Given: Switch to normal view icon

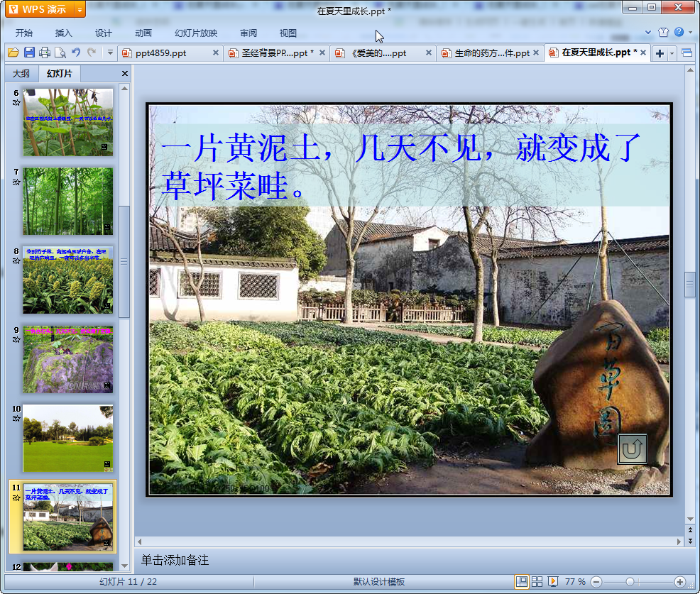Looking at the screenshot, I should pyautogui.click(x=521, y=581).
